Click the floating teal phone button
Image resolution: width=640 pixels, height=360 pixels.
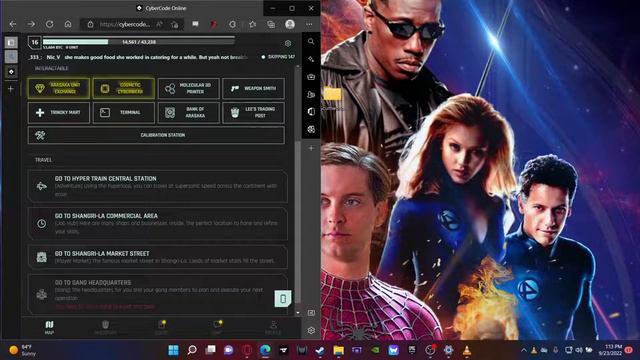pos(283,299)
